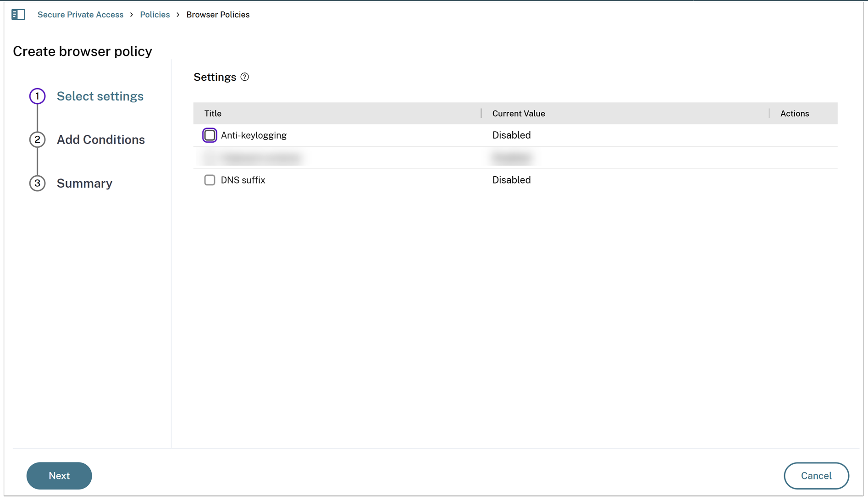This screenshot has height=501, width=868.
Task: Open the Add Conditions step
Action: 101,139
